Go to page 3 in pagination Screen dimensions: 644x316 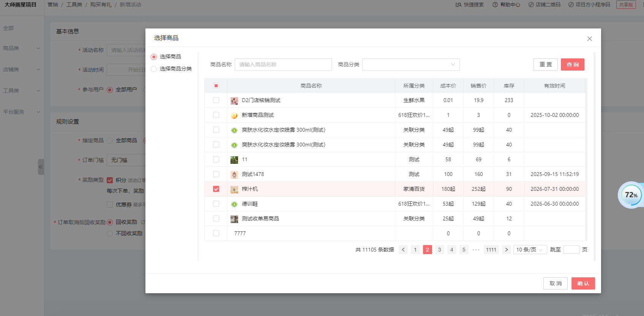pyautogui.click(x=439, y=250)
